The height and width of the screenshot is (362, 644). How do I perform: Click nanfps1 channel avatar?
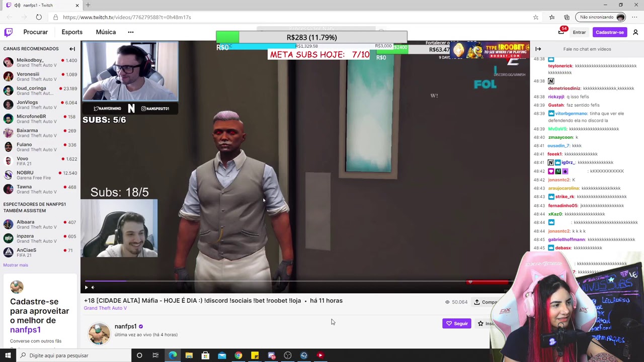point(99,333)
